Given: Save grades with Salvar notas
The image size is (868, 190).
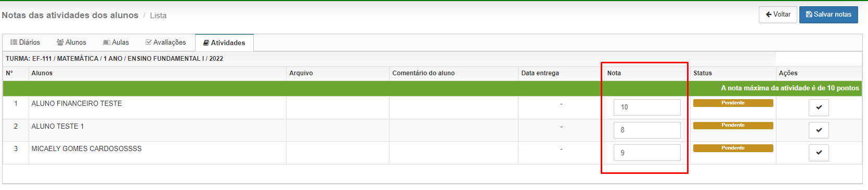Looking at the screenshot, I should pyautogui.click(x=828, y=15).
